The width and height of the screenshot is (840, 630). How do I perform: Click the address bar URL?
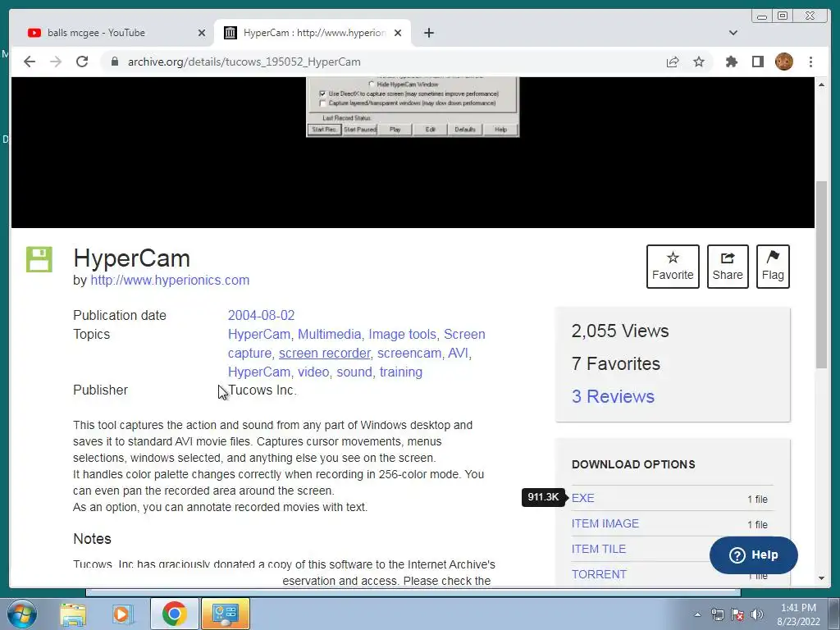[244, 62]
